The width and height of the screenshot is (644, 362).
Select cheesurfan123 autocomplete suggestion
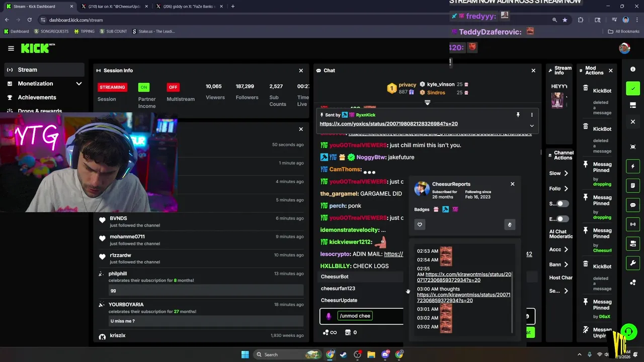click(361, 289)
